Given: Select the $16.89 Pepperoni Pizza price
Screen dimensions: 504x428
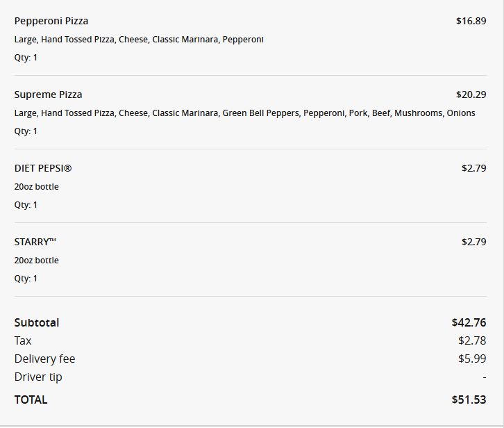Looking at the screenshot, I should click(x=471, y=21).
